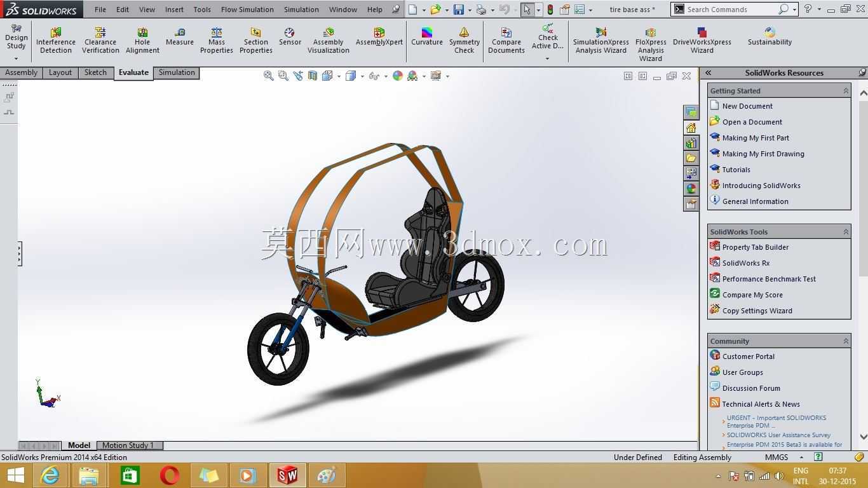Expand the left FeatureManager panel handle
The height and width of the screenshot is (488, 868).
pyautogui.click(x=20, y=254)
